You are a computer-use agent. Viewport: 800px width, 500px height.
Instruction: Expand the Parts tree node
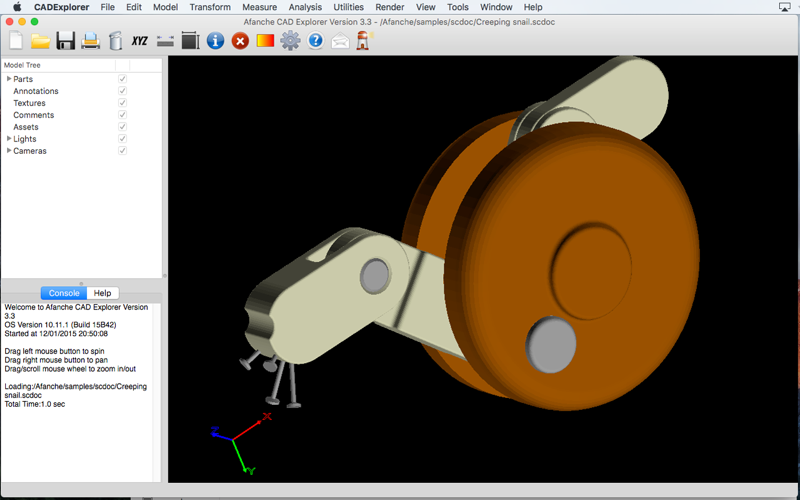click(x=9, y=79)
